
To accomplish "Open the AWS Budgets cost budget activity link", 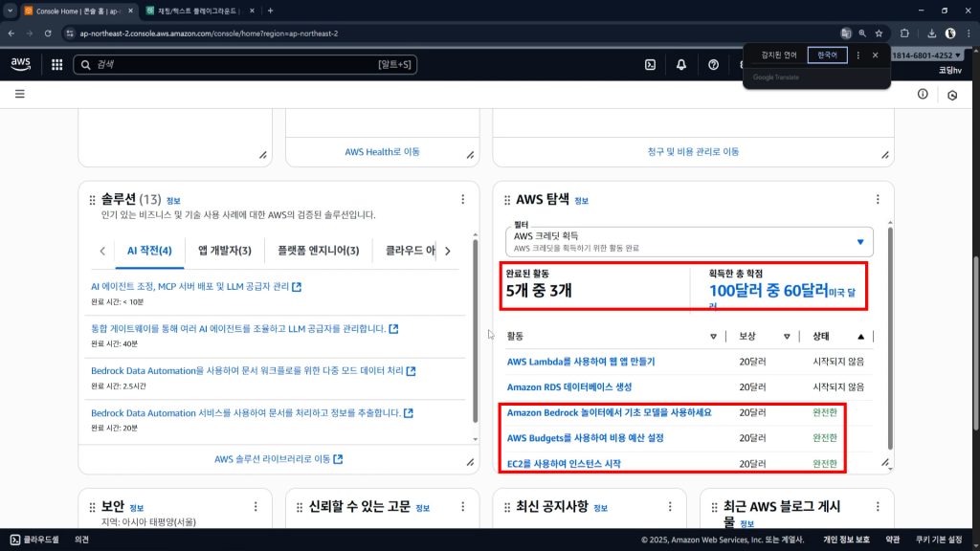I will [x=585, y=438].
